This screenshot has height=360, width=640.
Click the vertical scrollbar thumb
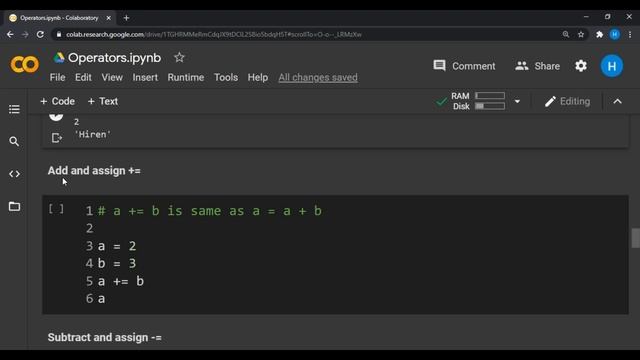pyautogui.click(x=635, y=238)
